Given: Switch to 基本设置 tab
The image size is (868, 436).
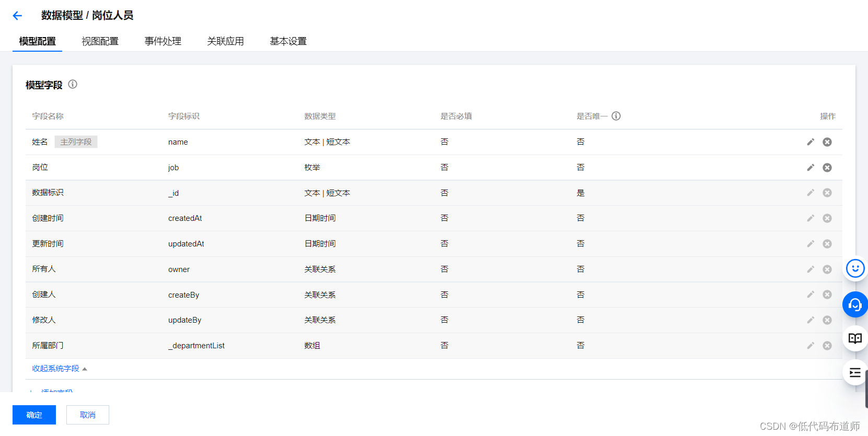Looking at the screenshot, I should [x=288, y=41].
